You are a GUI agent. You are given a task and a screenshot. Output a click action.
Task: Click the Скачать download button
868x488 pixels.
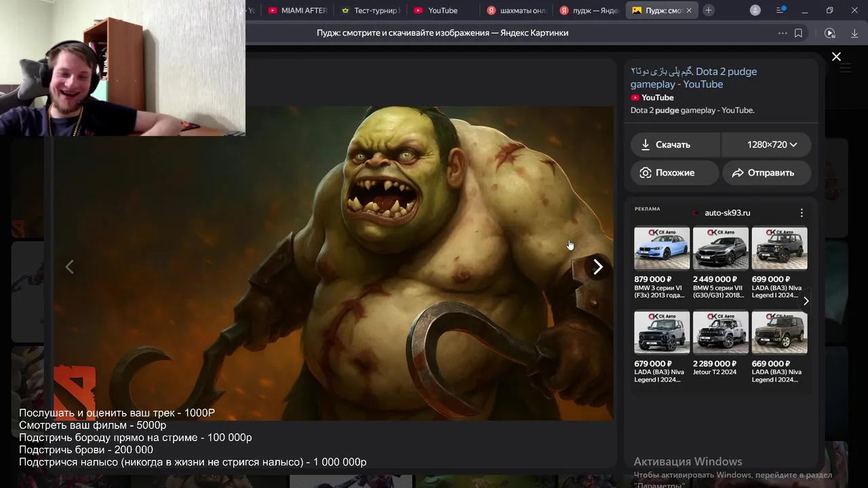(x=675, y=144)
